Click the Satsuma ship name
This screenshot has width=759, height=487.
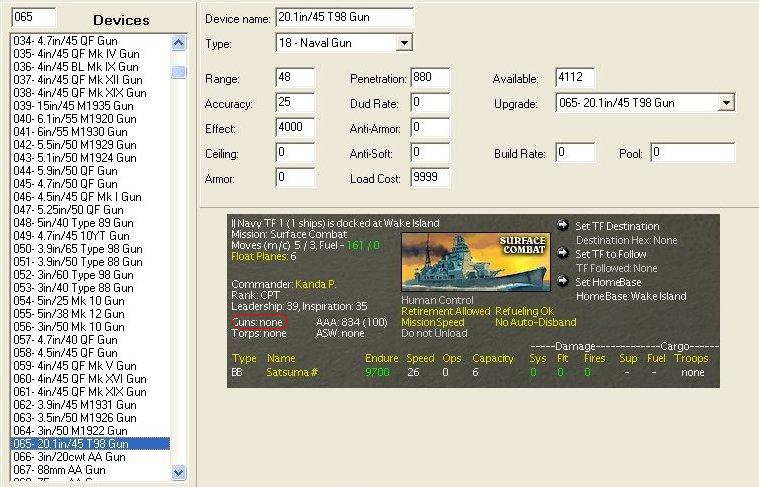pos(288,372)
